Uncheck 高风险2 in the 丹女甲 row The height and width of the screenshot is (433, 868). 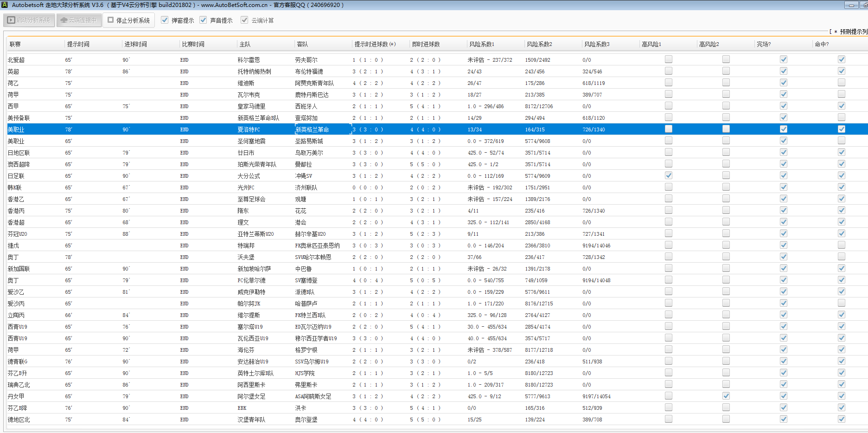pos(726,396)
